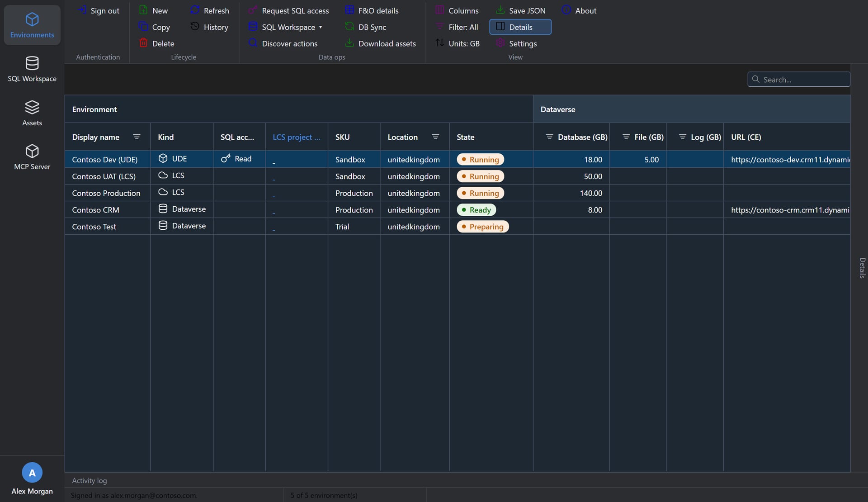Sort by the URL (CE) column header

[787, 137]
